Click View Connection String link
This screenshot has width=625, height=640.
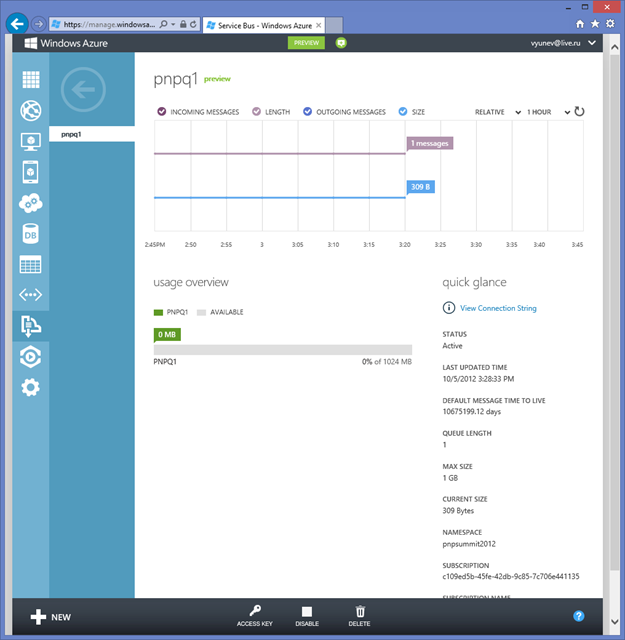click(x=498, y=308)
